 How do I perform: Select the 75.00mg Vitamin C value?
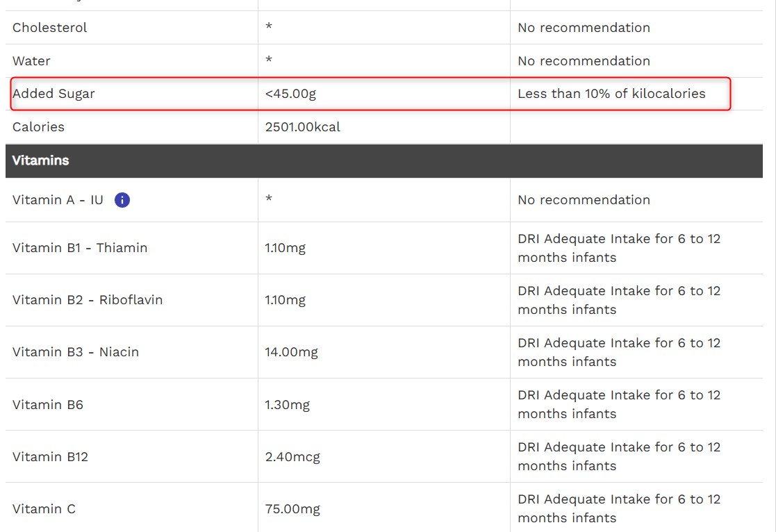click(292, 509)
